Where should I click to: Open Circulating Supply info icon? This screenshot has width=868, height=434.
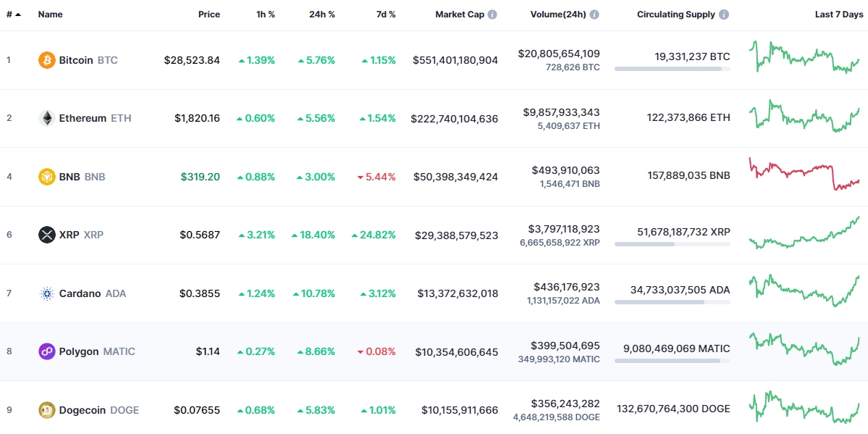[724, 14]
